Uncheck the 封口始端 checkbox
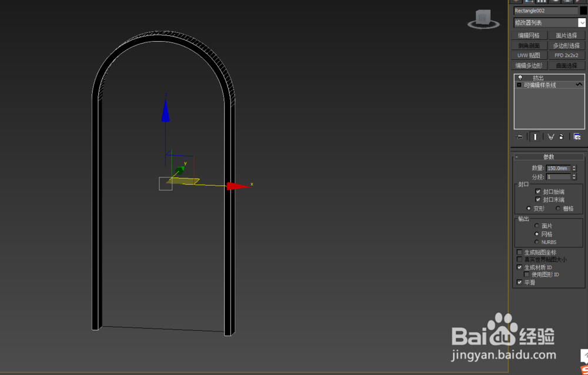Viewport: 588px width, 375px height. click(x=538, y=192)
